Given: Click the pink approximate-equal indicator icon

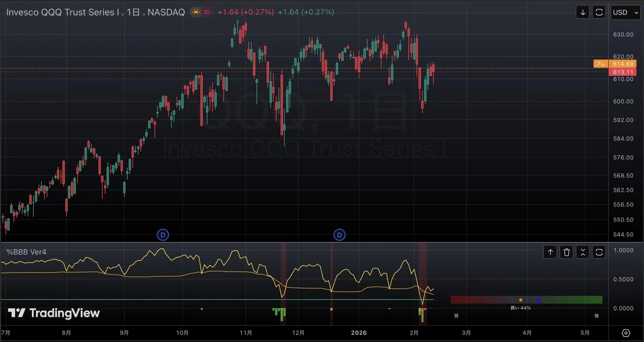Looking at the screenshot, I should (207, 12).
